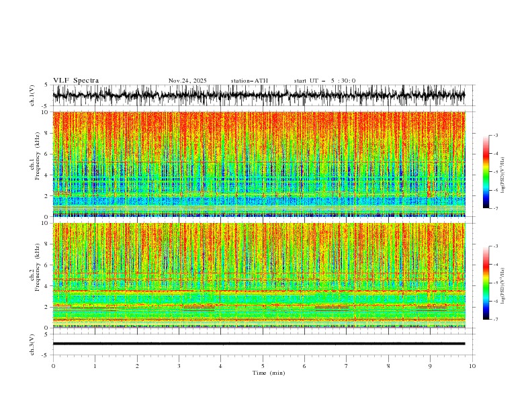Screen dimensions: 532x411
Task: Click the "5" tick on the time axis
Action: (x=263, y=366)
